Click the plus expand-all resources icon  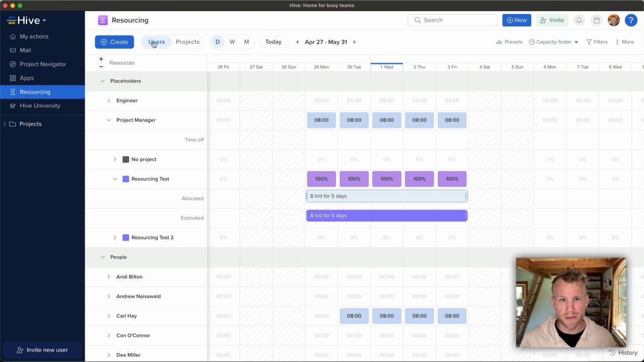tap(101, 59)
